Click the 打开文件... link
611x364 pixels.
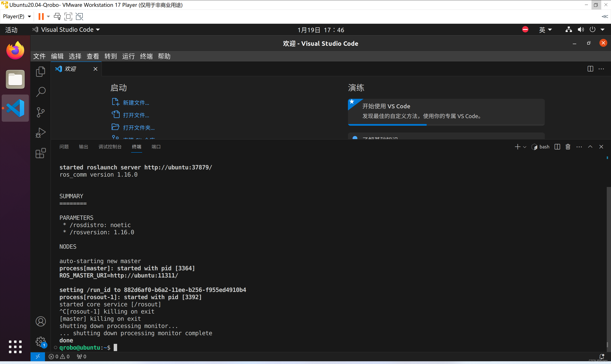(x=136, y=115)
